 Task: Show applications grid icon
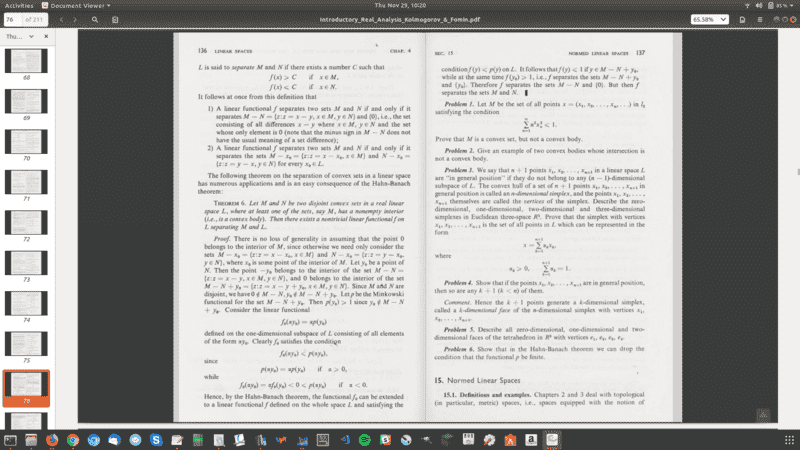[787, 439]
